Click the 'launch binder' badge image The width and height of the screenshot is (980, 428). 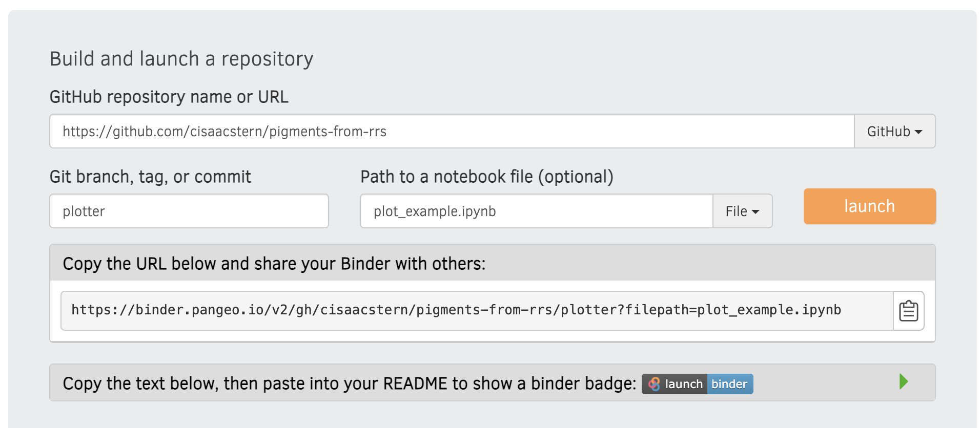click(697, 383)
